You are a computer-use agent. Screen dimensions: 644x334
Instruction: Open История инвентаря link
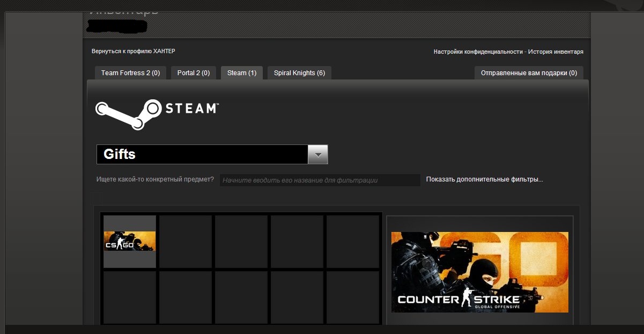point(556,52)
